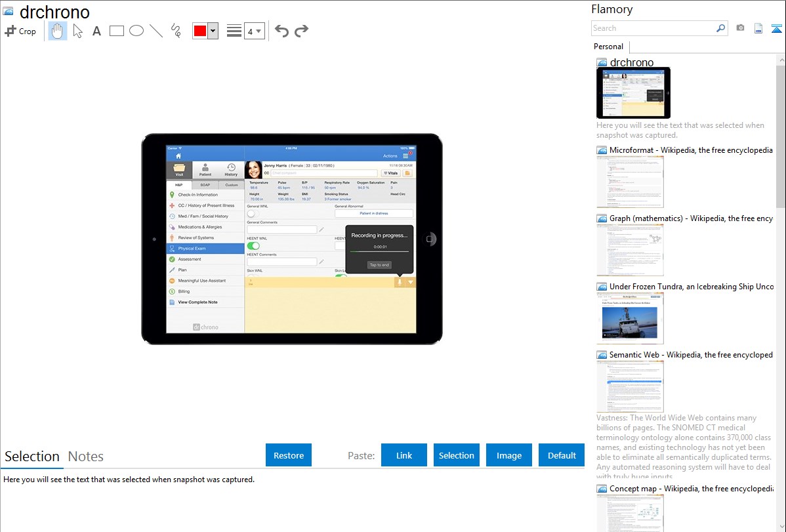This screenshot has width=786, height=532.
Task: Open the color picker dropdown arrow
Action: (x=213, y=31)
